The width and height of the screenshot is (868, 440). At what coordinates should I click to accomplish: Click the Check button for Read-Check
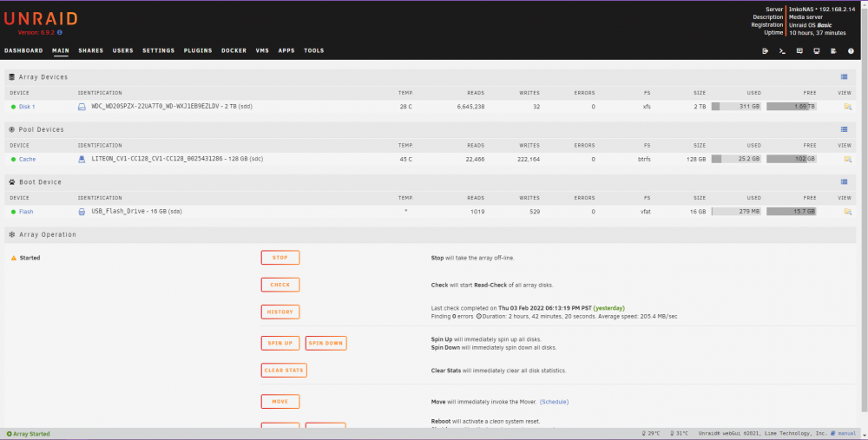[280, 285]
